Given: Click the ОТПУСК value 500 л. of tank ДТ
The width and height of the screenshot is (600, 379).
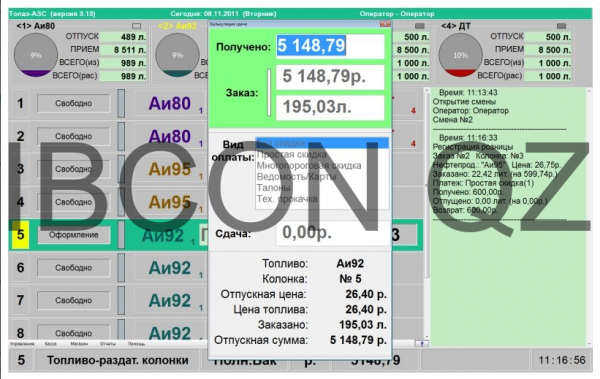Looking at the screenshot, I should tap(548, 37).
